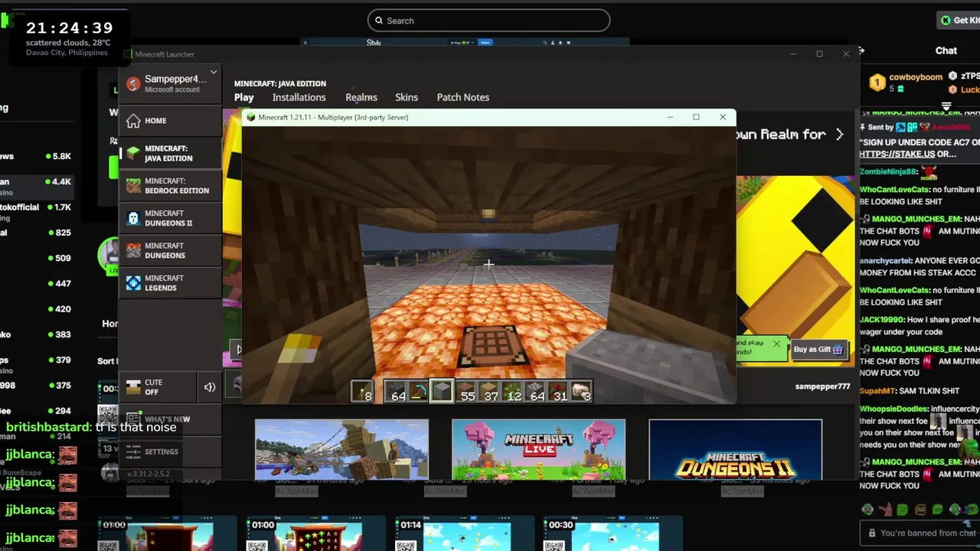This screenshot has width=980, height=551.
Task: Select the channel row with 1.7K viewers
Action: coord(37,207)
